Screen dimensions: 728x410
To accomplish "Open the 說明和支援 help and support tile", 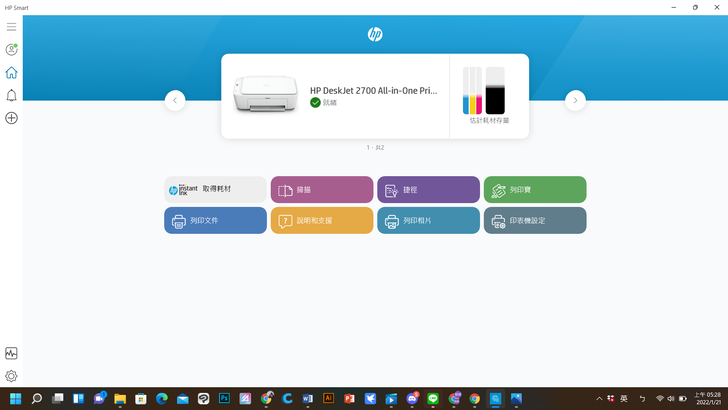I will (322, 221).
